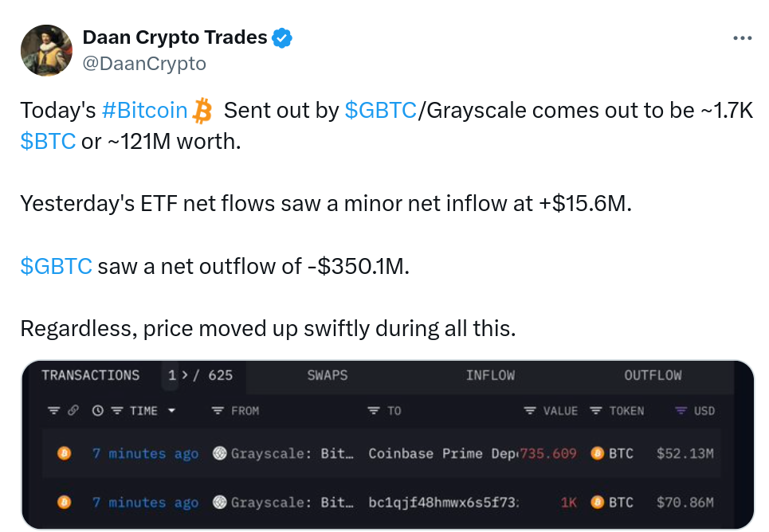769x532 pixels.
Task: Select the @DaanCrypto handle
Action: pyautogui.click(x=144, y=64)
